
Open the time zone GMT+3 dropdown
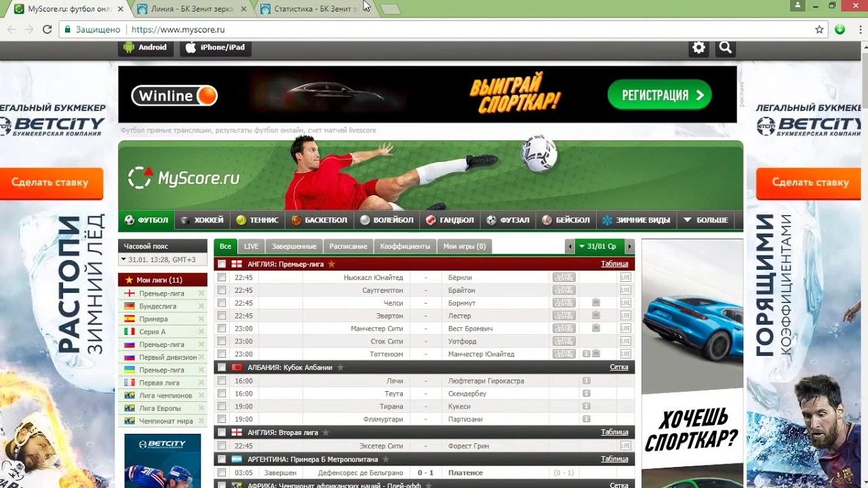162,260
